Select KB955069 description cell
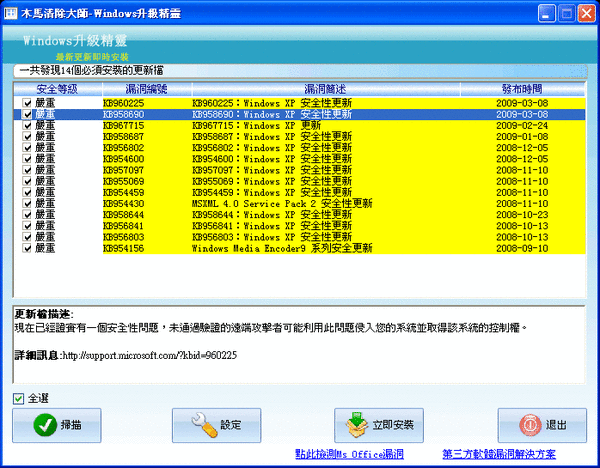 pyautogui.click(x=272, y=181)
